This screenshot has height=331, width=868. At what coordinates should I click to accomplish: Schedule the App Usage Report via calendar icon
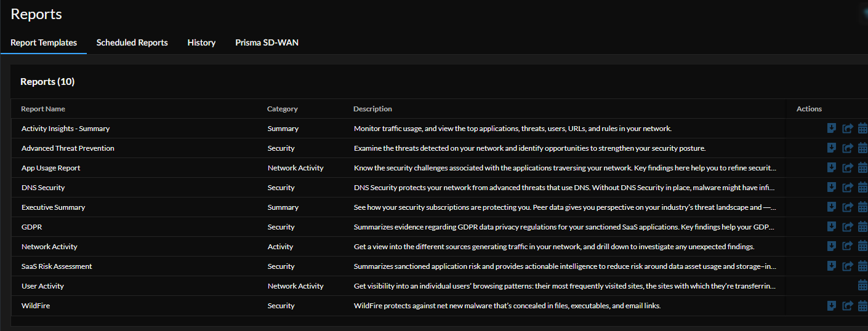pyautogui.click(x=862, y=168)
